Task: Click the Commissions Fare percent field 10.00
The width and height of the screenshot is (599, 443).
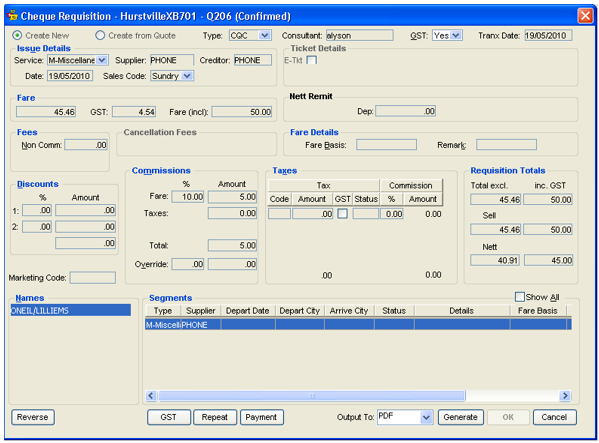Action: 188,197
